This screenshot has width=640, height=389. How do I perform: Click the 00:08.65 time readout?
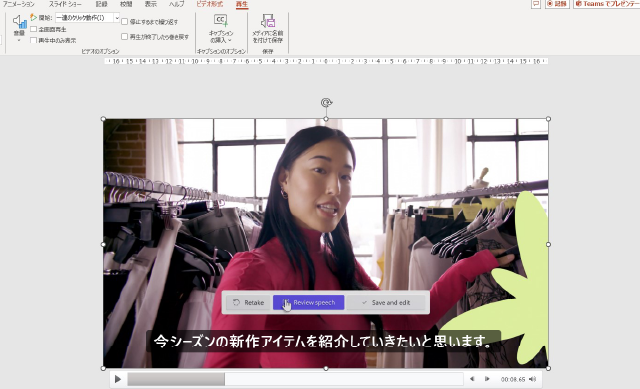(x=513, y=379)
